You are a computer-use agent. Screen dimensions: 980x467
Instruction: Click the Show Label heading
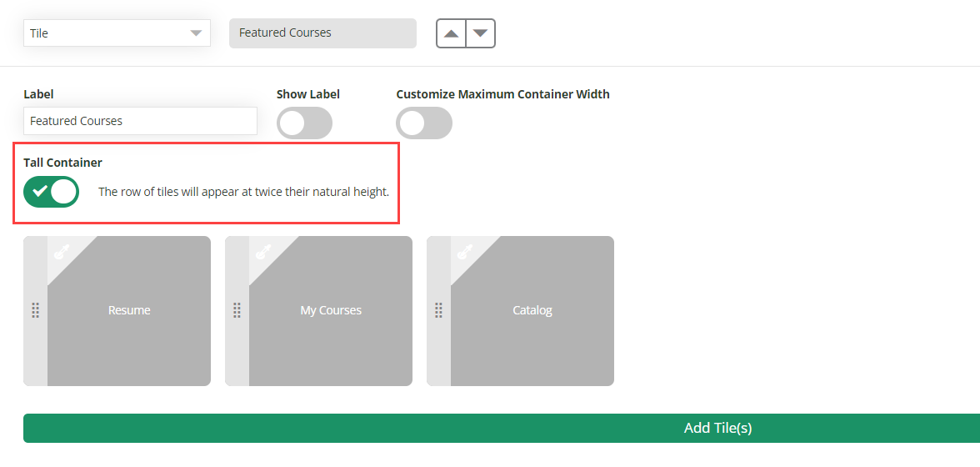(x=308, y=94)
